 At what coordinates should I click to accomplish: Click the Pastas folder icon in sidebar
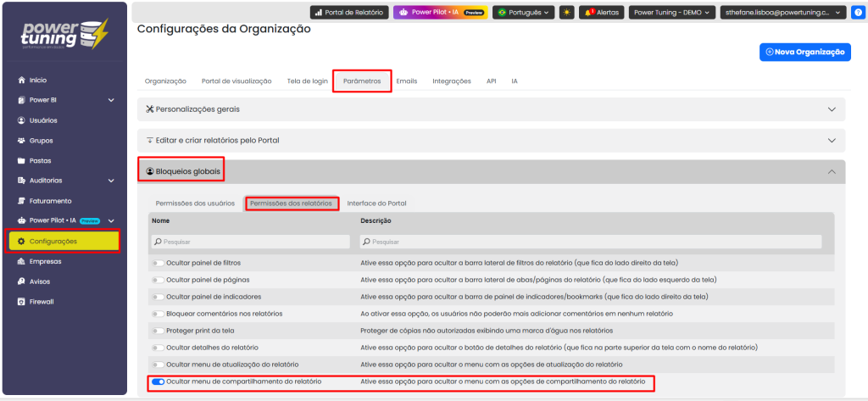coord(21,160)
